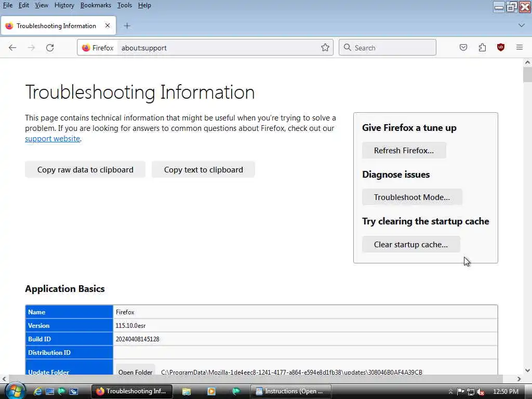The width and height of the screenshot is (532, 399).
Task: Open the Edit menu
Action: tap(23, 5)
